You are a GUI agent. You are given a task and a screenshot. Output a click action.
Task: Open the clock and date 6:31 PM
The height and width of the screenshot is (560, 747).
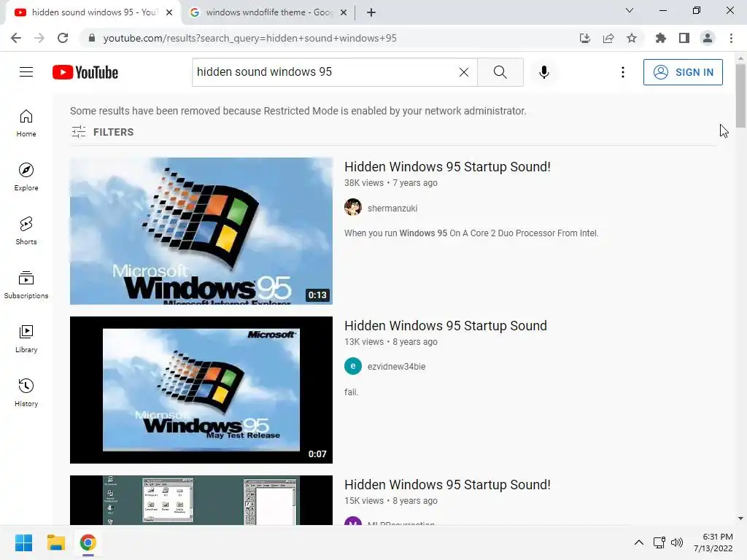[x=713, y=542]
